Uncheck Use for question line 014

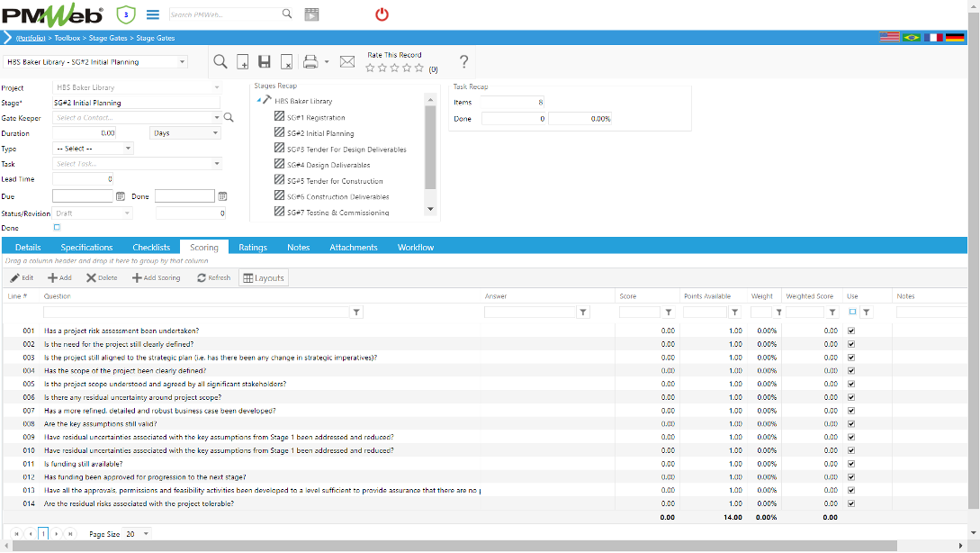pos(851,503)
